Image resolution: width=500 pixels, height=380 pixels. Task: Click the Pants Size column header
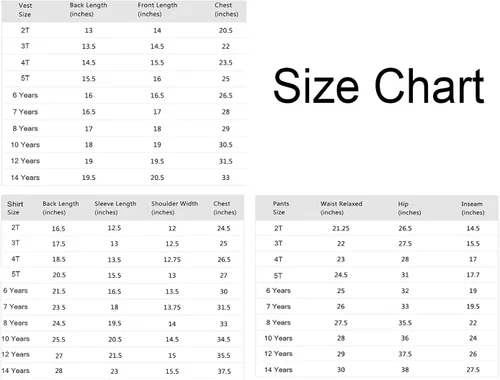click(x=281, y=208)
